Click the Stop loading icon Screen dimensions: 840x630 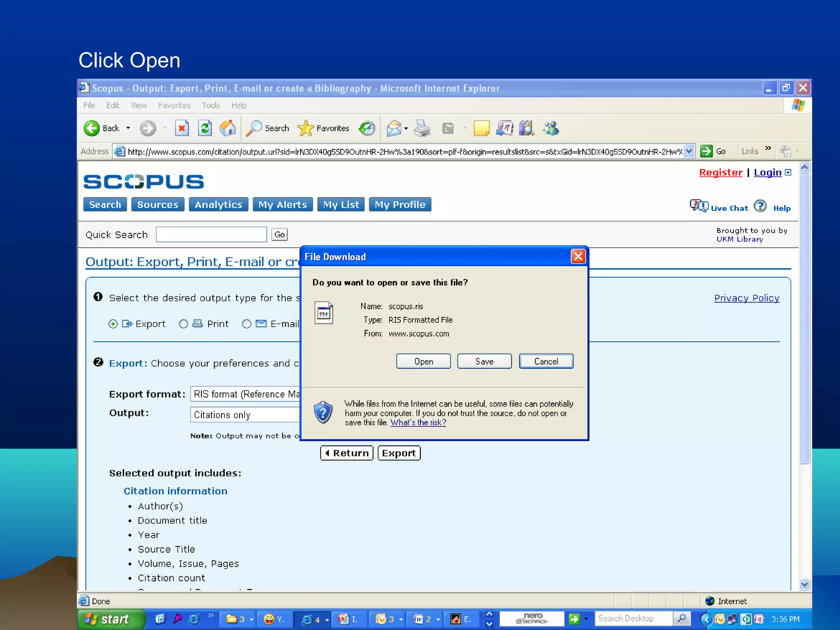pos(182,128)
